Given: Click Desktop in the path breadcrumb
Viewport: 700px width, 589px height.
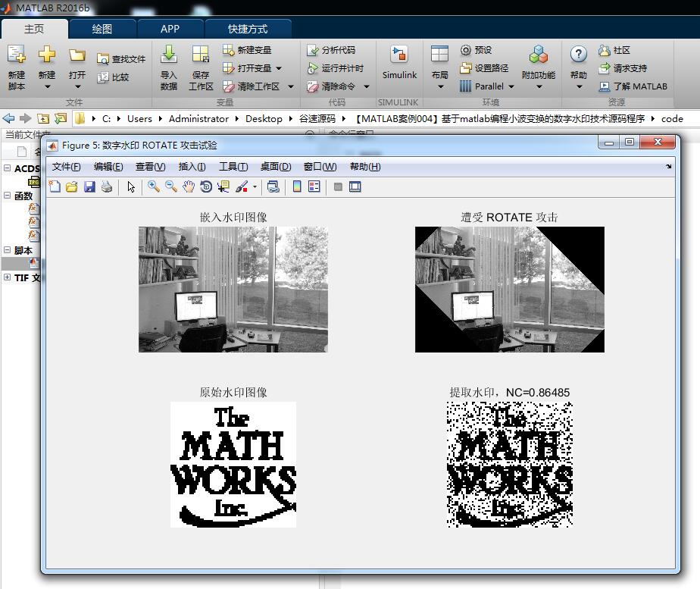Looking at the screenshot, I should coord(264,119).
